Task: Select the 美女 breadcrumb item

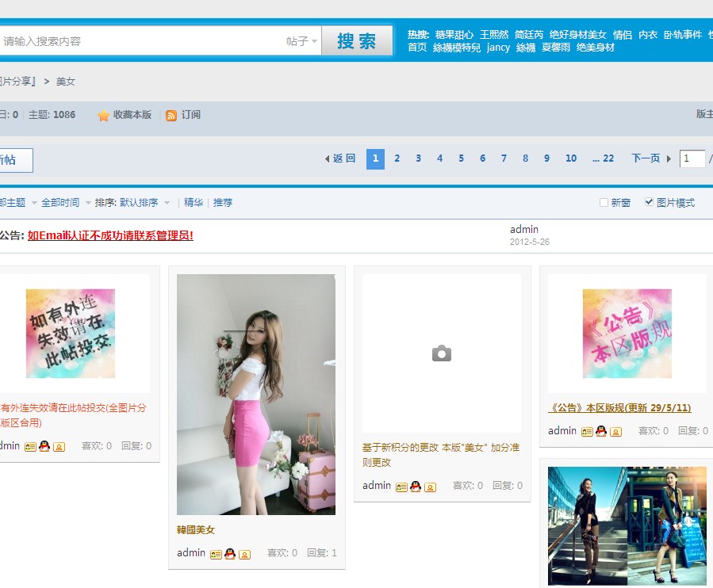Action: click(x=66, y=81)
